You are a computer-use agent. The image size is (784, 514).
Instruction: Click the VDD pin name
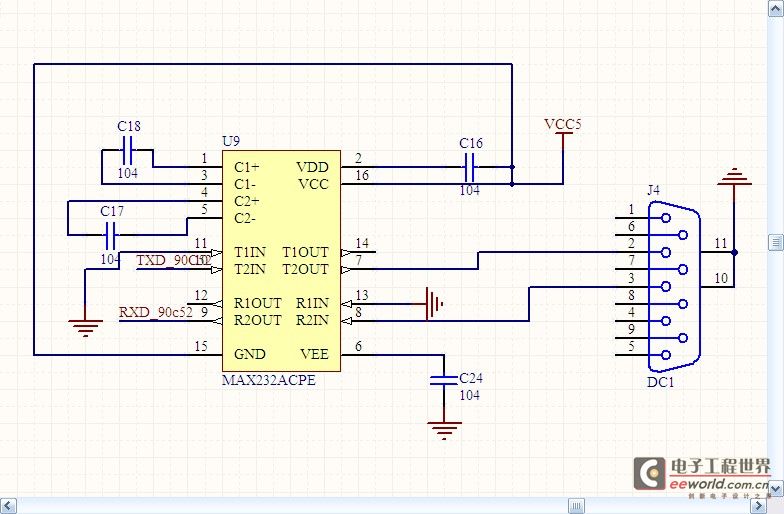click(312, 167)
